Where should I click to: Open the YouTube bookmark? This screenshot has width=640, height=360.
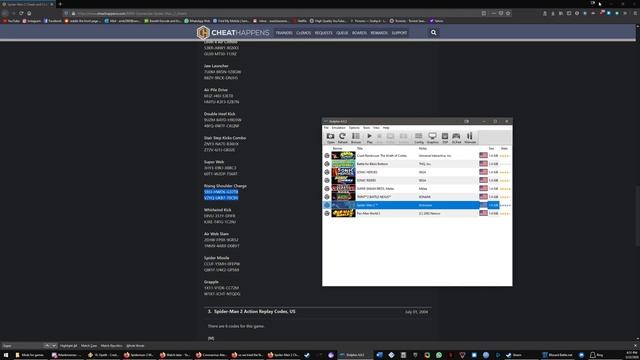pyautogui.click(x=11, y=20)
